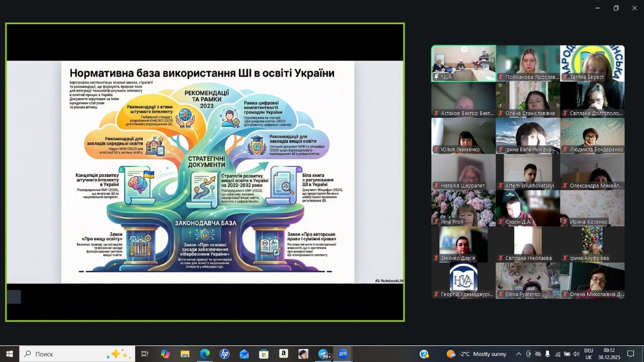Image resolution: width=644 pixels, height=362 pixels.
Task: Open File Explorer from the taskbar
Action: 185,354
